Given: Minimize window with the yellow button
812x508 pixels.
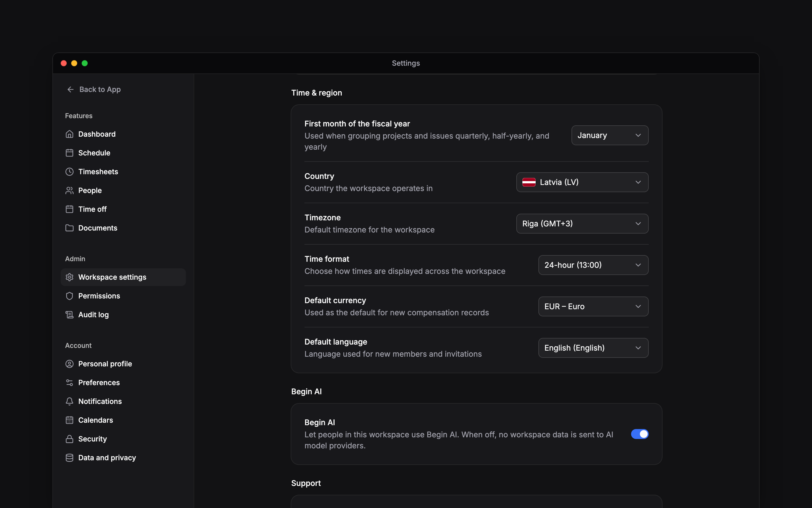Looking at the screenshot, I should pyautogui.click(x=74, y=63).
